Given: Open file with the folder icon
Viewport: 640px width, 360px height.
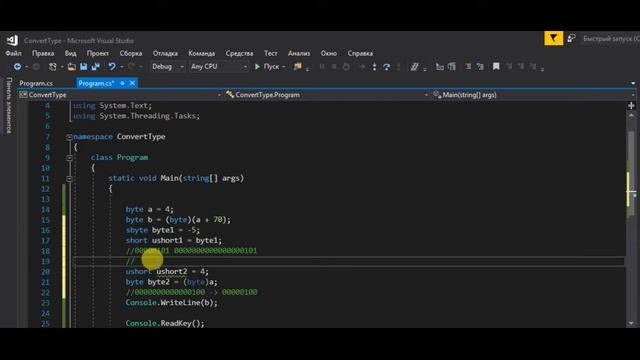Looking at the screenshot, I should (x=71, y=67).
